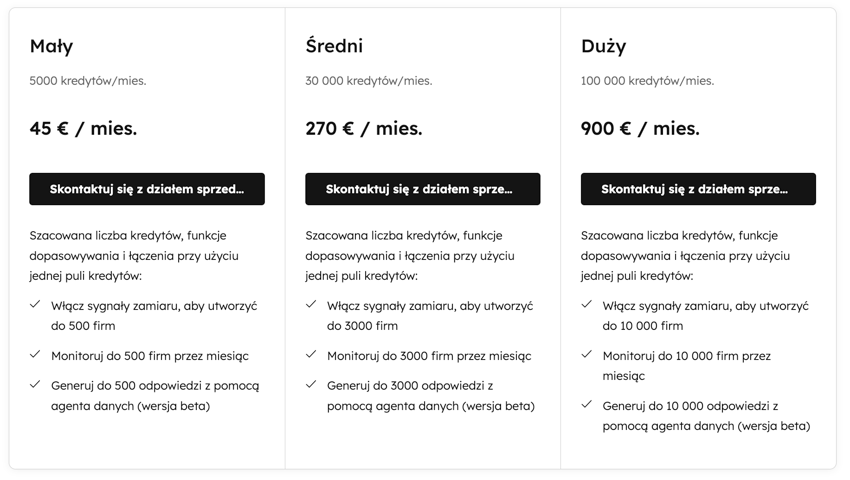This screenshot has width=850, height=480.
Task: Click checkmark beside 'Generuj do 10 000 odpowiedzi'
Action: [x=587, y=405]
